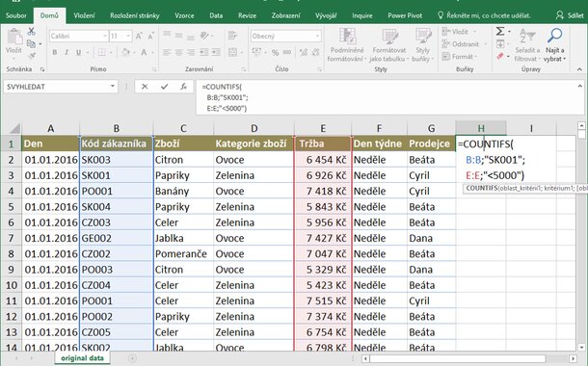The height and width of the screenshot is (366, 588).
Task: Click the percent style icon
Action: coord(275,52)
